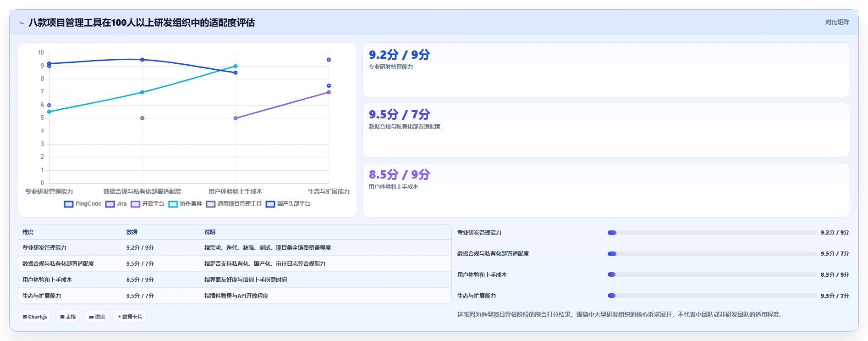This screenshot has width=868, height=341.
Task: Select table cell 专业研发管理能力
Action: coord(44,248)
